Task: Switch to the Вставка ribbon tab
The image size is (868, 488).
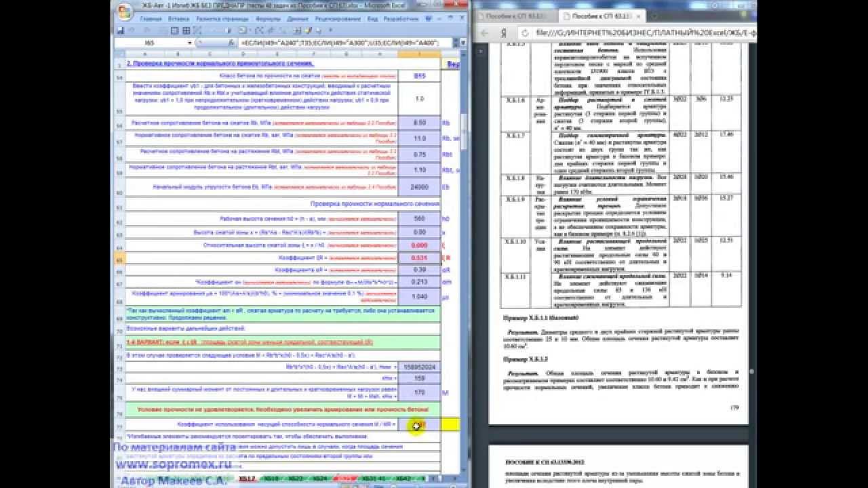Action: 178,19
